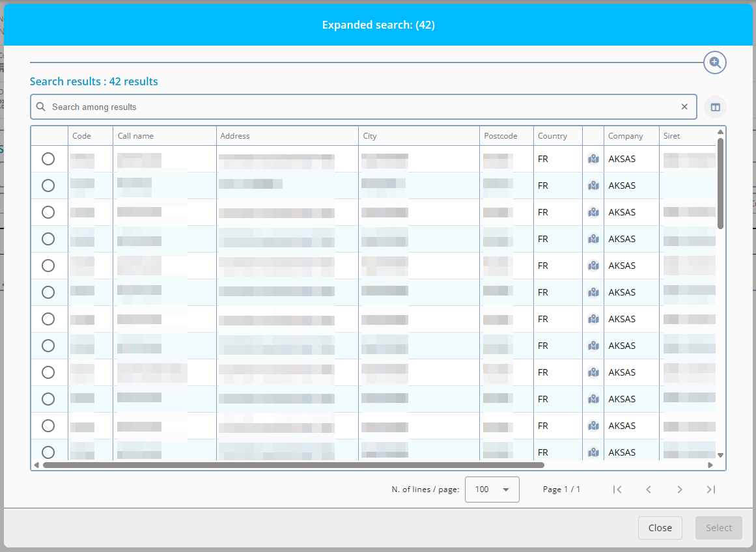
Task: Select the fourth row's radio button
Action: point(48,239)
